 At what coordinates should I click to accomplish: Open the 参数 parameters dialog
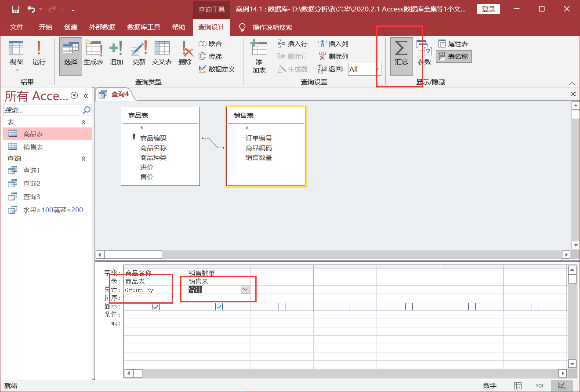424,53
